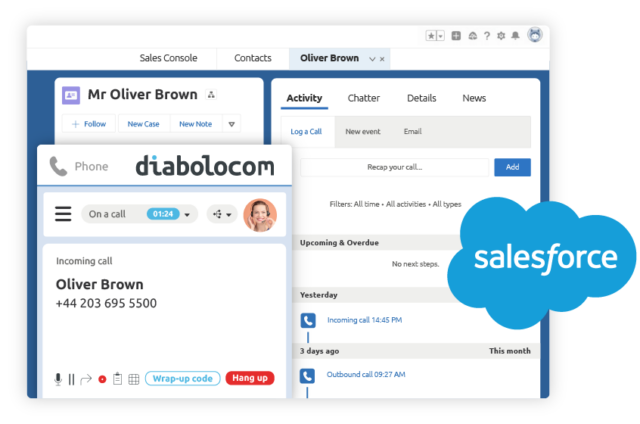Click the red Hang up button
Viewport: 640px width, 424px height.
(250, 378)
